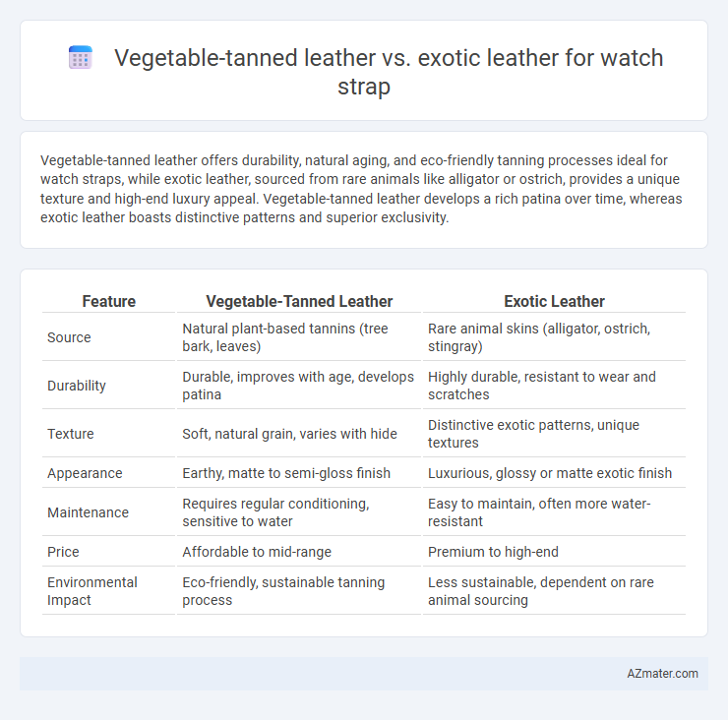
Task: Click the table icon beside the title
Action: (x=81, y=58)
